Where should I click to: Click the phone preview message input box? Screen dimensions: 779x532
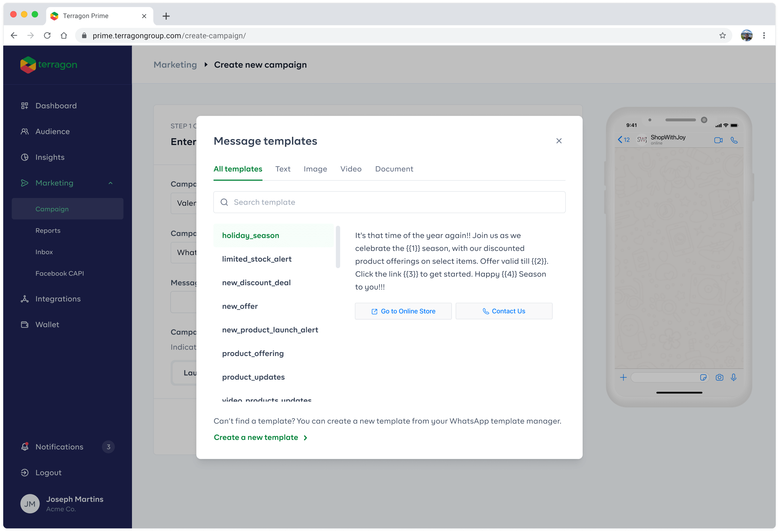pyautogui.click(x=670, y=378)
